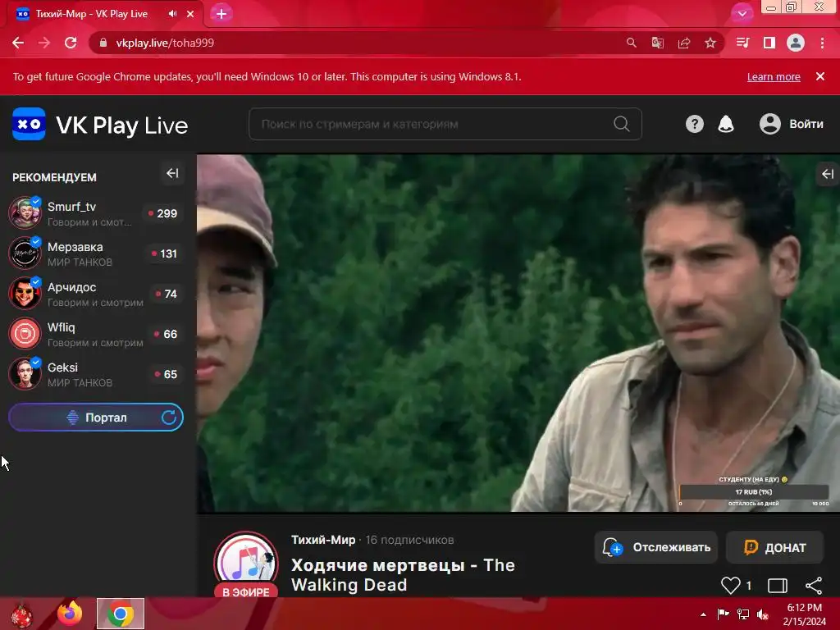This screenshot has width=840, height=630.
Task: Open Firefox from taskbar
Action: point(71,614)
